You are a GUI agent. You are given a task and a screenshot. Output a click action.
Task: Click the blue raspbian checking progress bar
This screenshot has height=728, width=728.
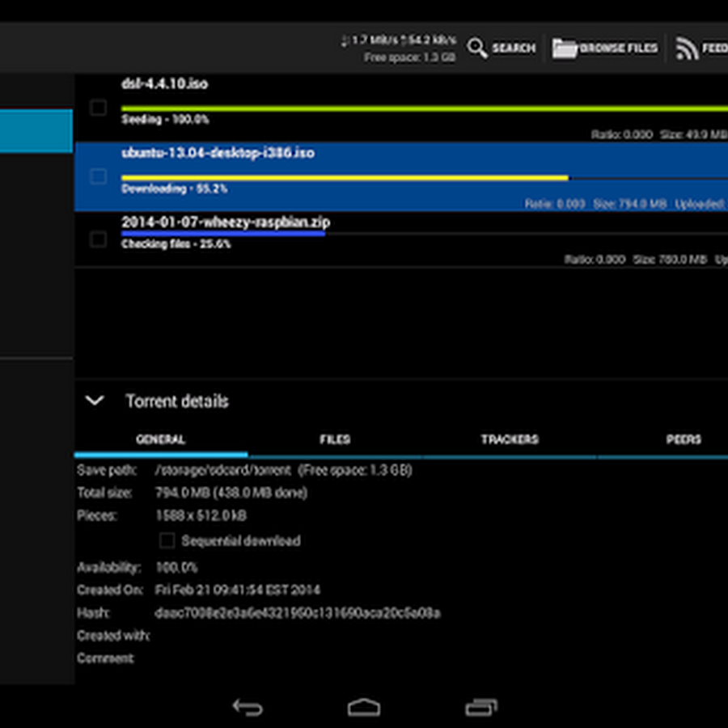pyautogui.click(x=223, y=234)
